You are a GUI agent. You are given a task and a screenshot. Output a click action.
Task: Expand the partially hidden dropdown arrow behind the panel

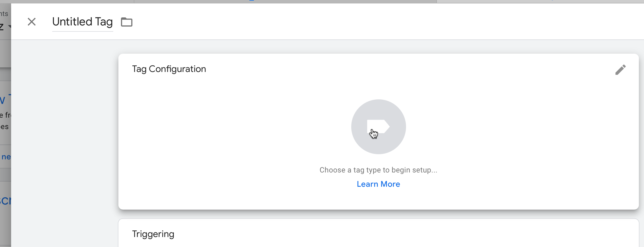click(x=10, y=27)
